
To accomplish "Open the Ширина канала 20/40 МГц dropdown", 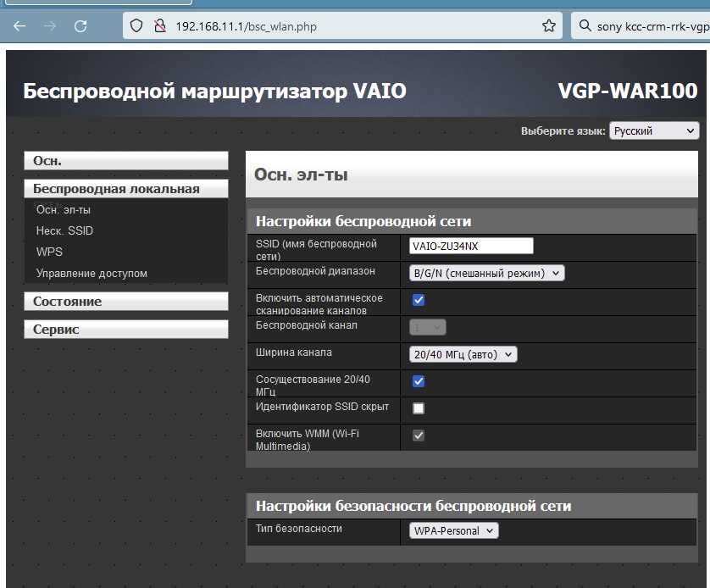I will [463, 354].
